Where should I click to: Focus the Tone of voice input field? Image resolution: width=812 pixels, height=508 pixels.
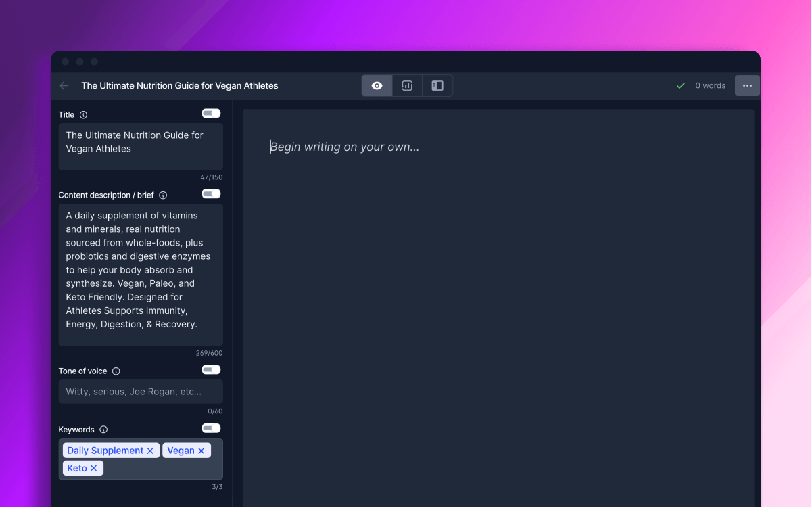point(141,392)
